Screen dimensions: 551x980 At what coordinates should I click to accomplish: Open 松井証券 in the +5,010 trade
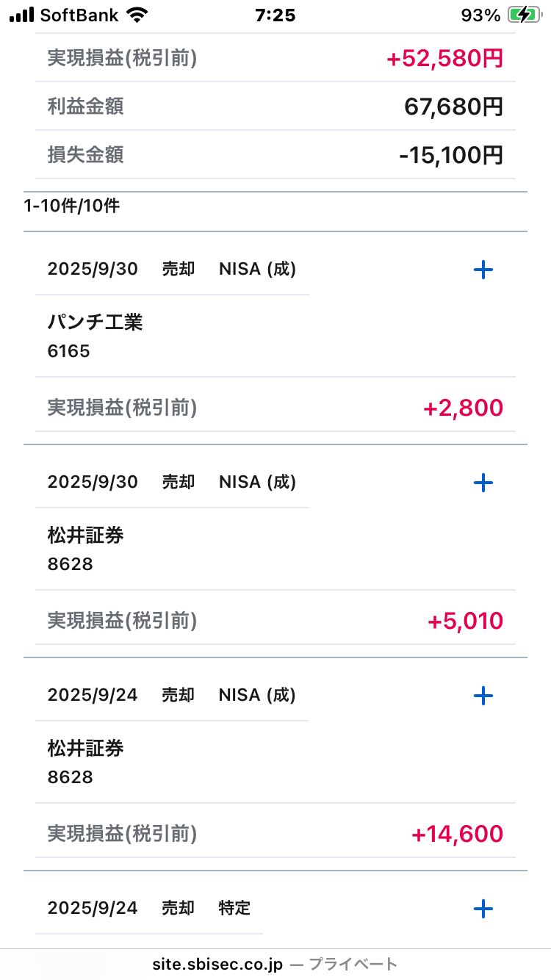85,536
